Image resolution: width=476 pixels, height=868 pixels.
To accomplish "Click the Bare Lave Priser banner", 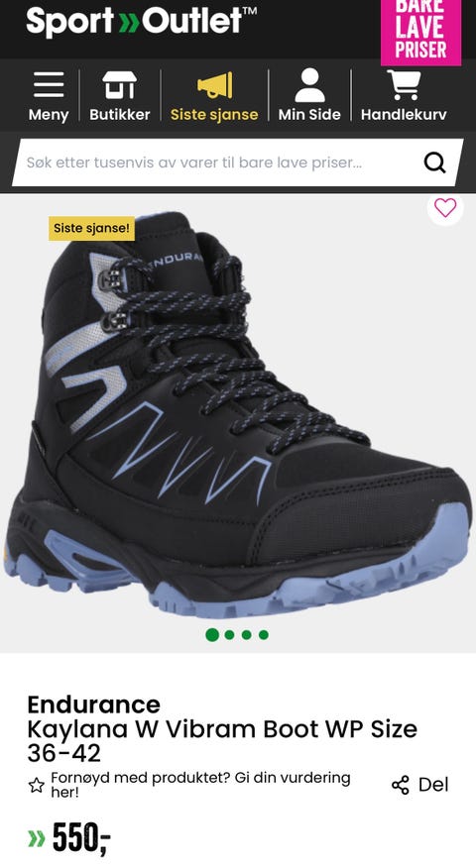I will 420,32.
